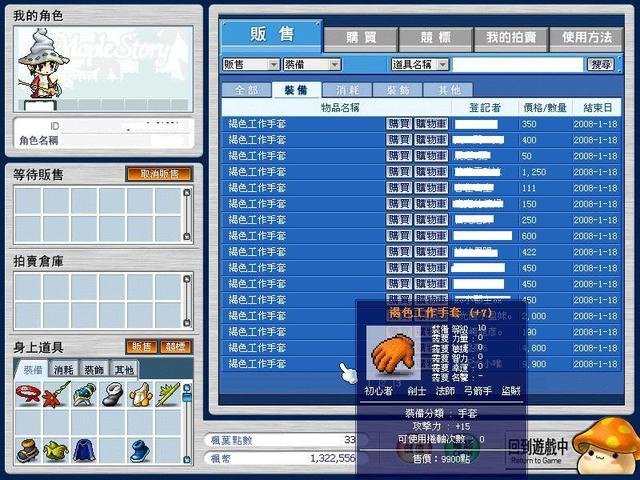Click the character avatar with white hat
This screenshot has height=480, width=640.
(x=43, y=65)
